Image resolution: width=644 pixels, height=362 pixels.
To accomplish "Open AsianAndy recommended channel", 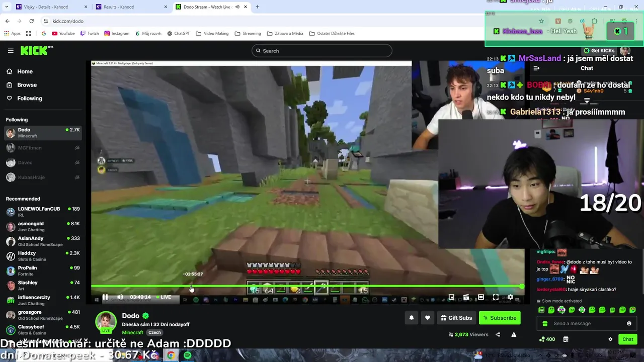I will point(43,241).
